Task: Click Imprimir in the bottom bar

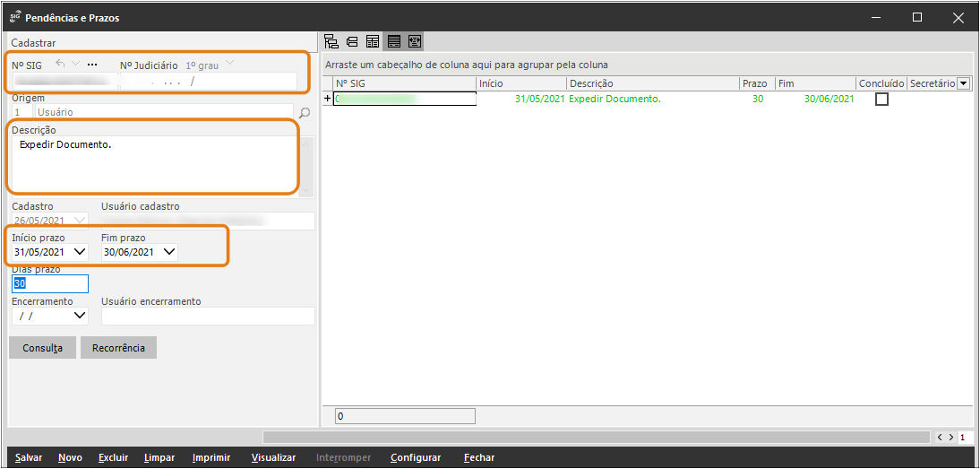Action: [211, 457]
